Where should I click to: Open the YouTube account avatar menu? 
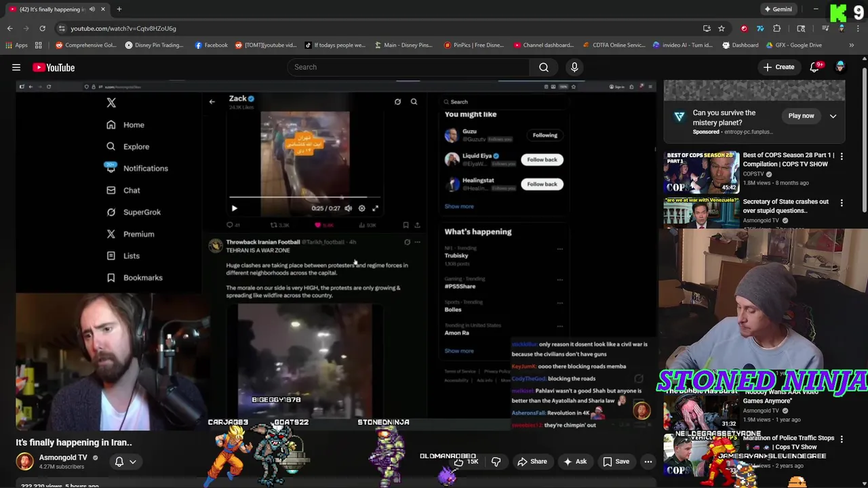[x=840, y=67]
